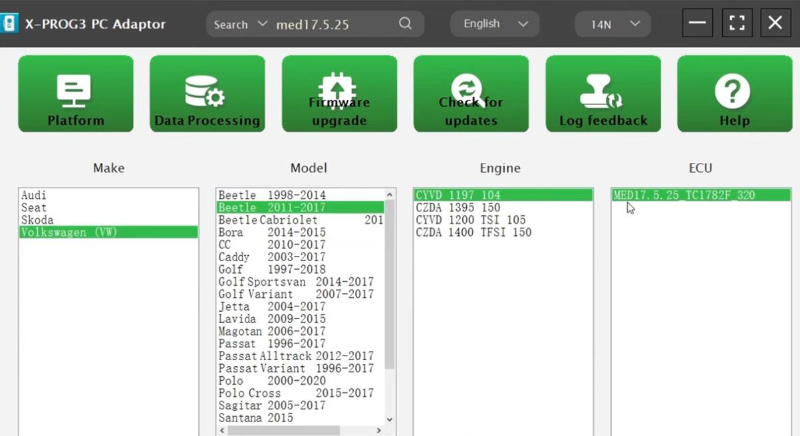Select ECU MED17.5.25_TC1782F_320
This screenshot has height=436, width=800.
(701, 195)
